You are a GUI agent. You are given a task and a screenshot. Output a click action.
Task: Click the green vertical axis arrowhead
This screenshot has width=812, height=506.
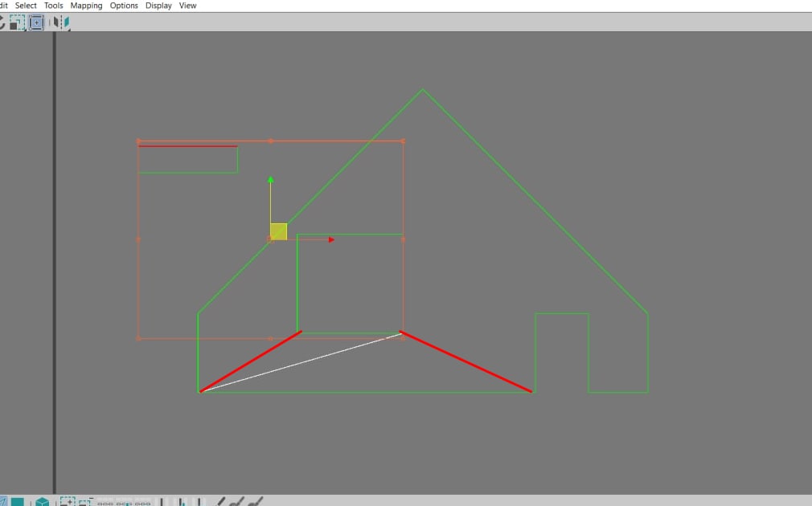pos(270,180)
